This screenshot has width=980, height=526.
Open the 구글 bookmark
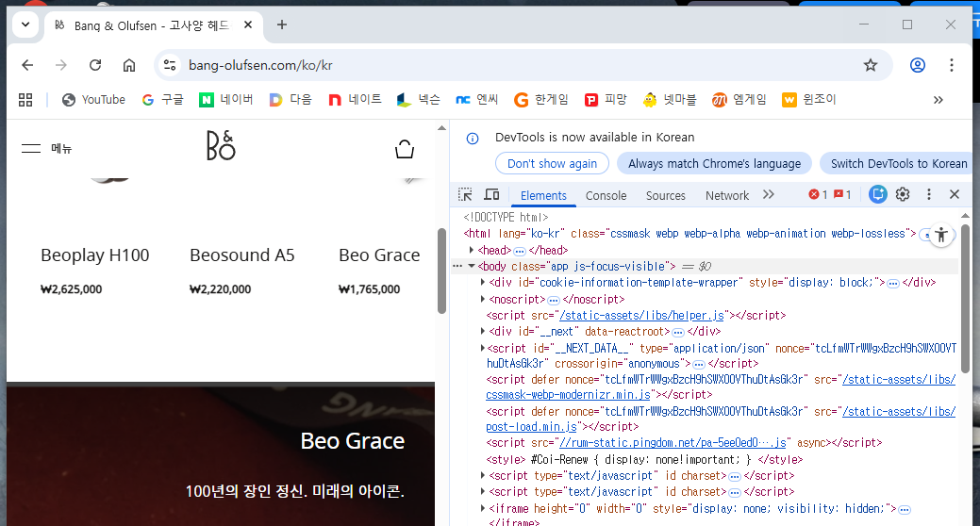(x=162, y=100)
